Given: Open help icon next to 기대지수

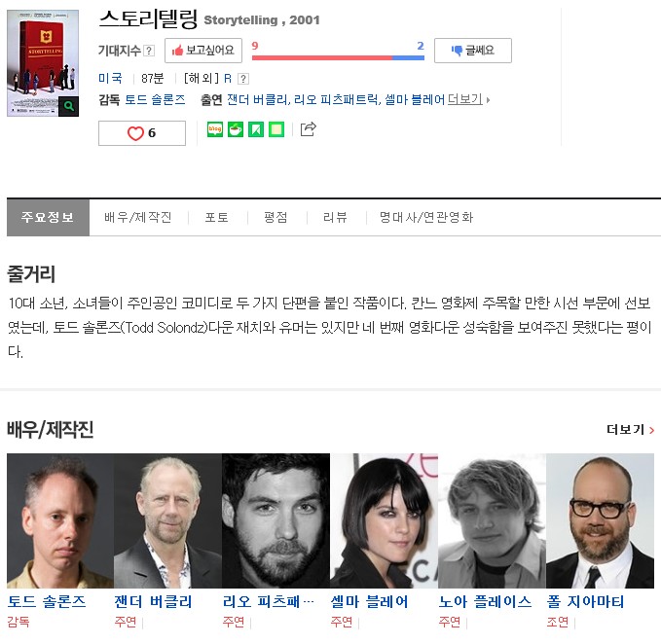Looking at the screenshot, I should pyautogui.click(x=149, y=51).
